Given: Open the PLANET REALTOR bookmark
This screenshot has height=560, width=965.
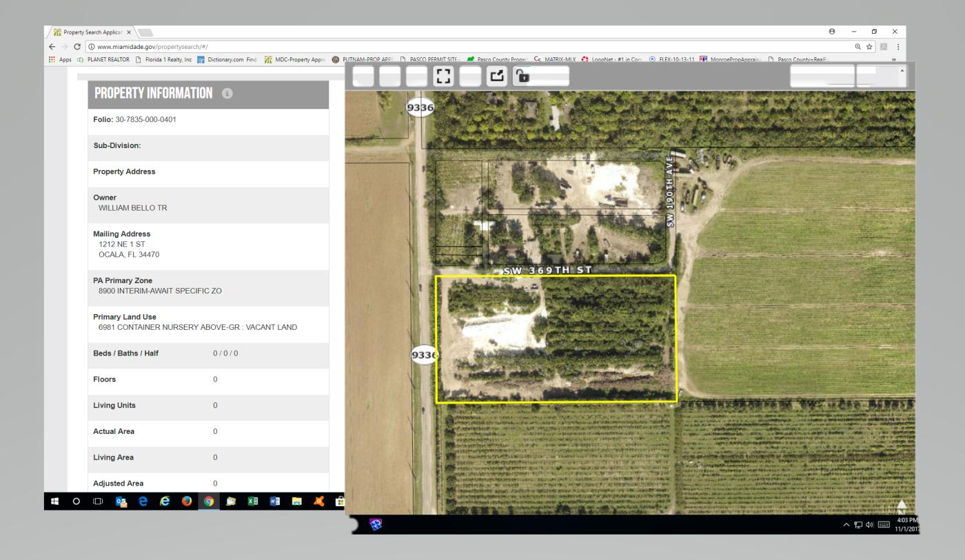Looking at the screenshot, I should pyautogui.click(x=103, y=60).
